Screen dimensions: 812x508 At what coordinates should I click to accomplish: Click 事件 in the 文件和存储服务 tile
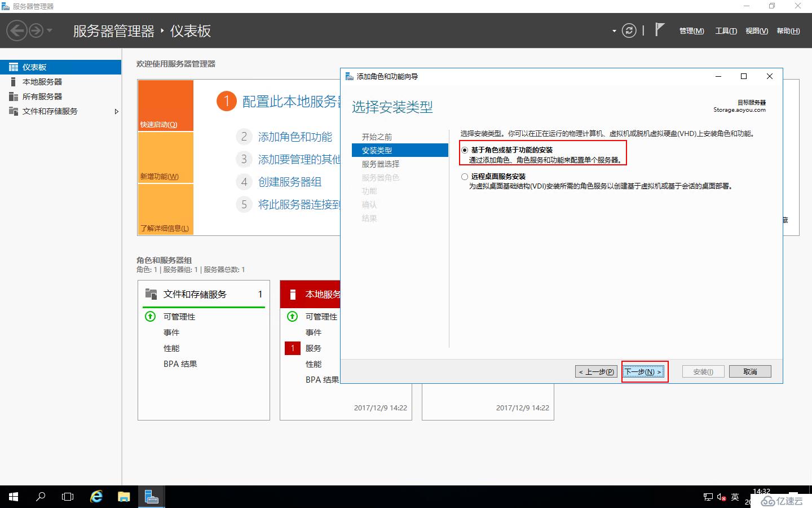click(x=171, y=332)
